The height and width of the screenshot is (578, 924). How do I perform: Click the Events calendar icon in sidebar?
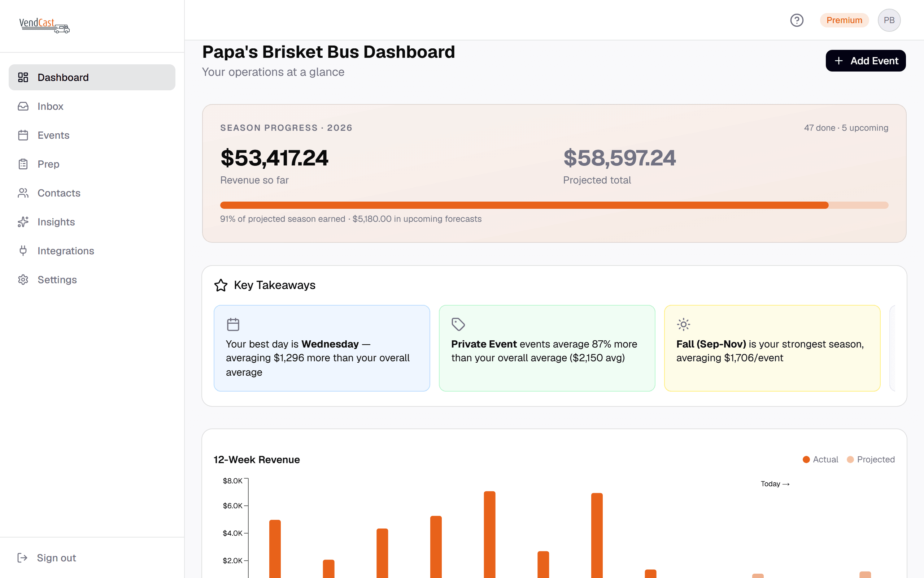pos(23,135)
